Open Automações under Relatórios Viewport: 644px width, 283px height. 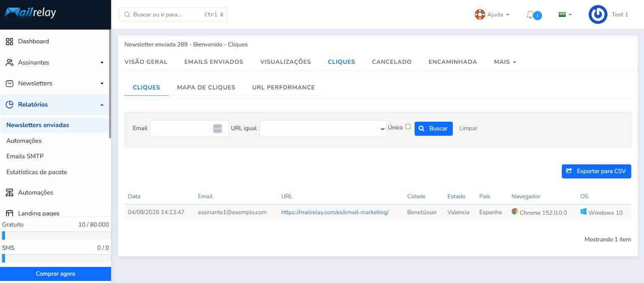tap(24, 141)
